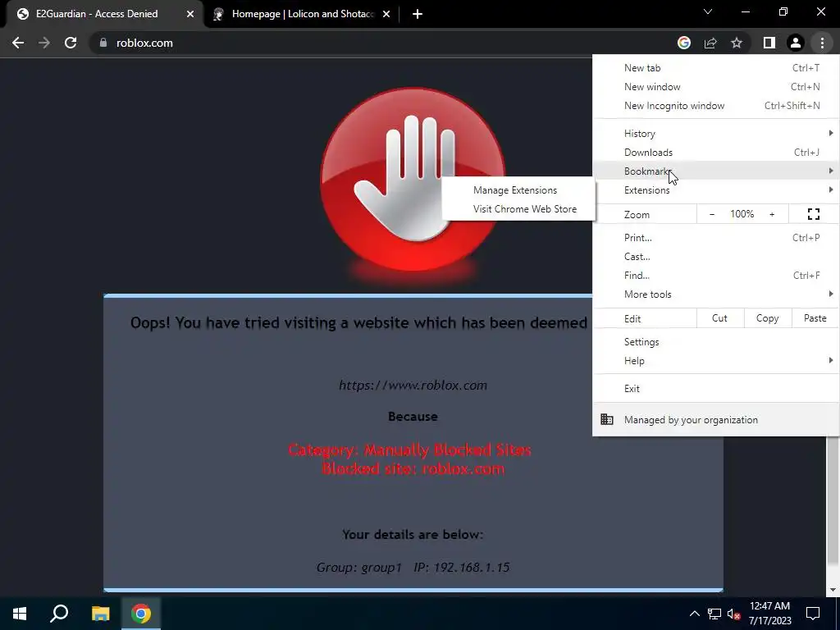Viewport: 840px width, 630px height.
Task: Open Downloads from the menu
Action: coord(715,152)
